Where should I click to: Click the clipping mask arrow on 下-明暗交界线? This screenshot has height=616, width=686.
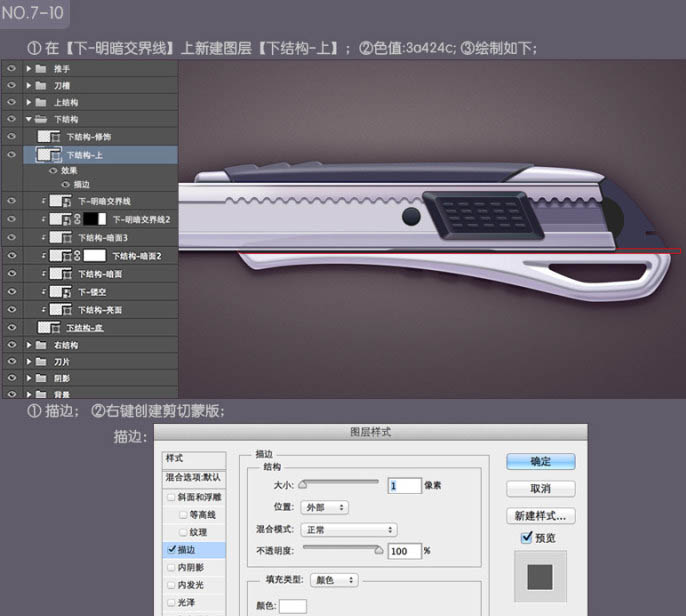tap(43, 201)
